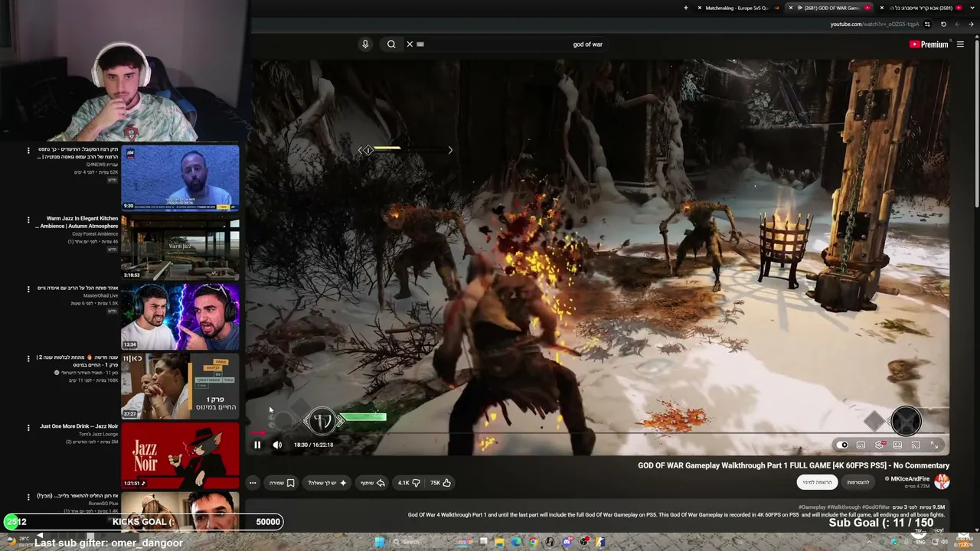
Task: Open the Warm Jazz kitchen video thumbnail
Action: [x=180, y=247]
